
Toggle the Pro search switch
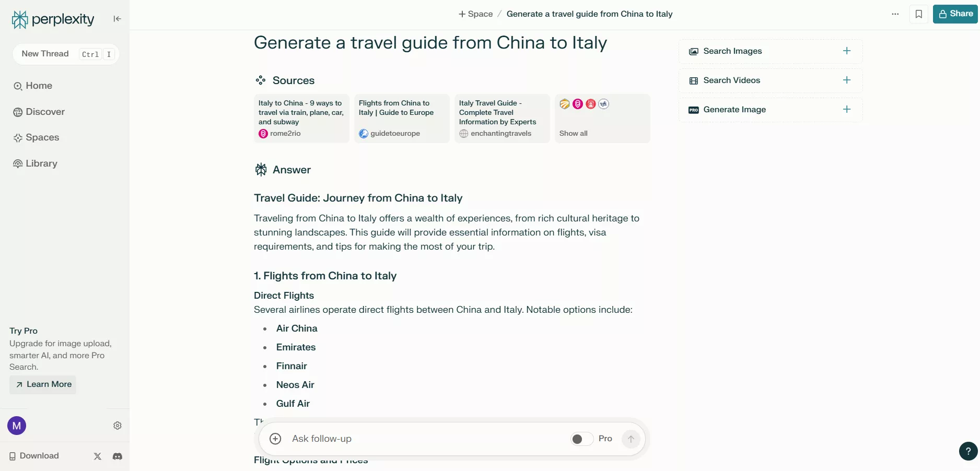(x=581, y=439)
